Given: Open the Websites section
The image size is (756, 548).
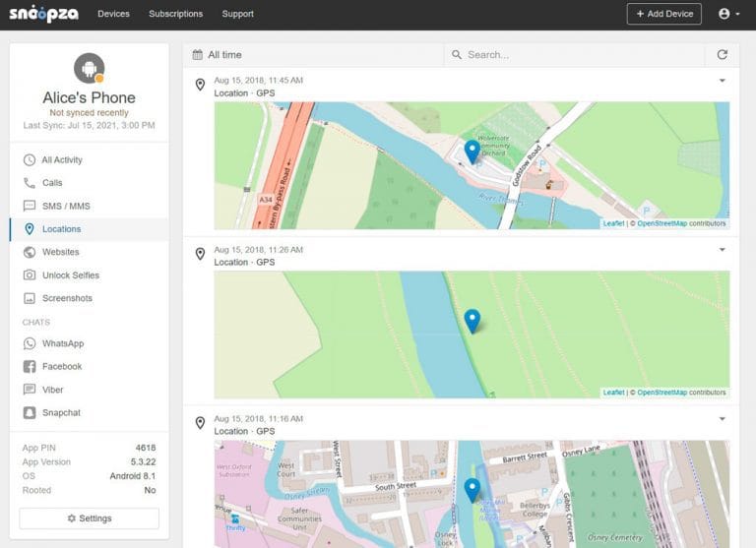Looking at the screenshot, I should click(90, 252).
